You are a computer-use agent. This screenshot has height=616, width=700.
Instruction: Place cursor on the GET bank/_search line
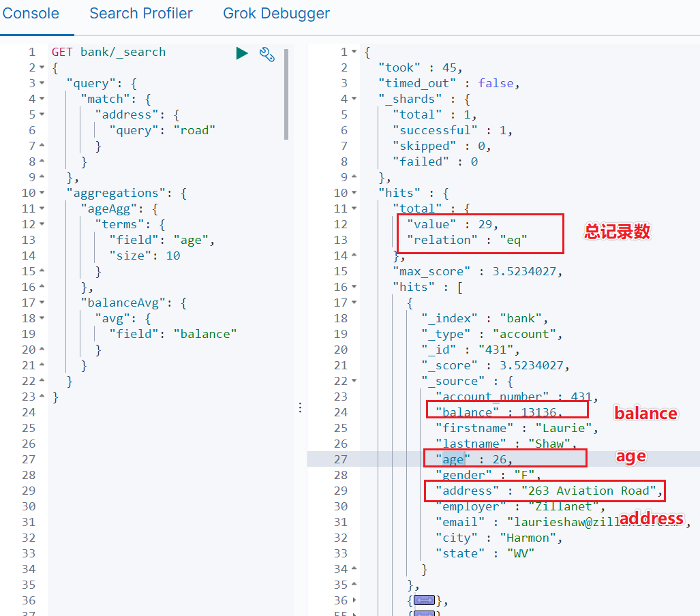[108, 52]
